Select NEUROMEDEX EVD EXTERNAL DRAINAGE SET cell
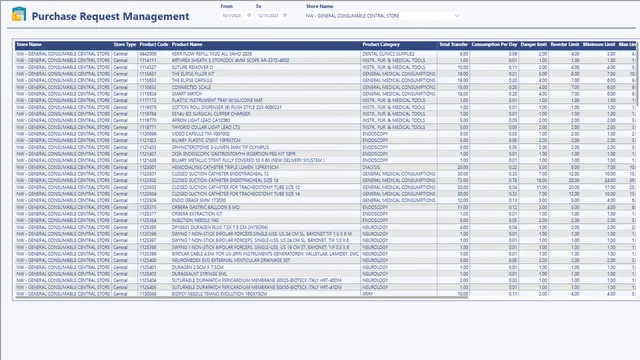Image resolution: width=640 pixels, height=360 pixels. pyautogui.click(x=231, y=260)
